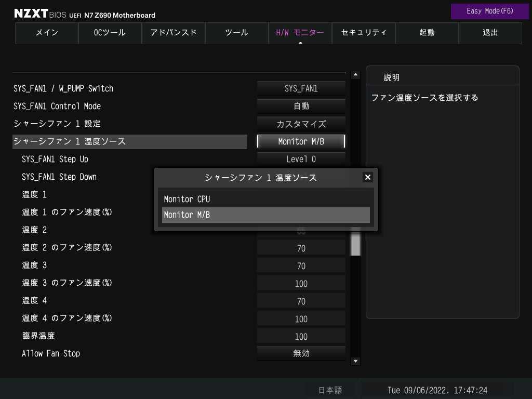
Task: Select the H/W モニター tab
Action: (x=300, y=33)
